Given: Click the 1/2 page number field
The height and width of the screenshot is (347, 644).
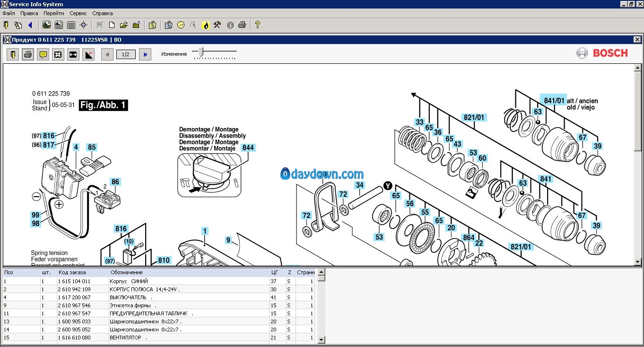Looking at the screenshot, I should pyautogui.click(x=126, y=55).
